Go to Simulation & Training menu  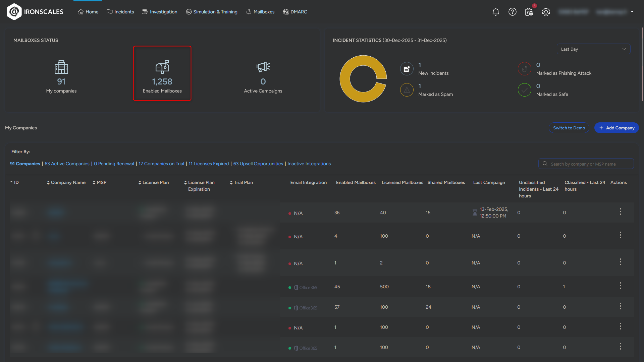coord(212,12)
